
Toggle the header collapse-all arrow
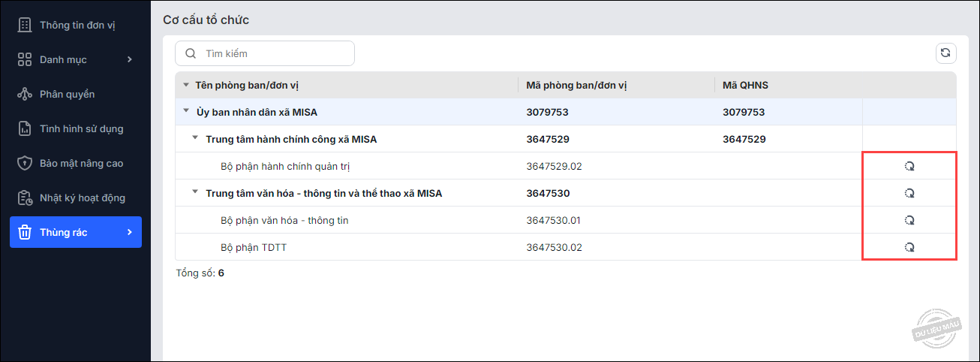[186, 85]
